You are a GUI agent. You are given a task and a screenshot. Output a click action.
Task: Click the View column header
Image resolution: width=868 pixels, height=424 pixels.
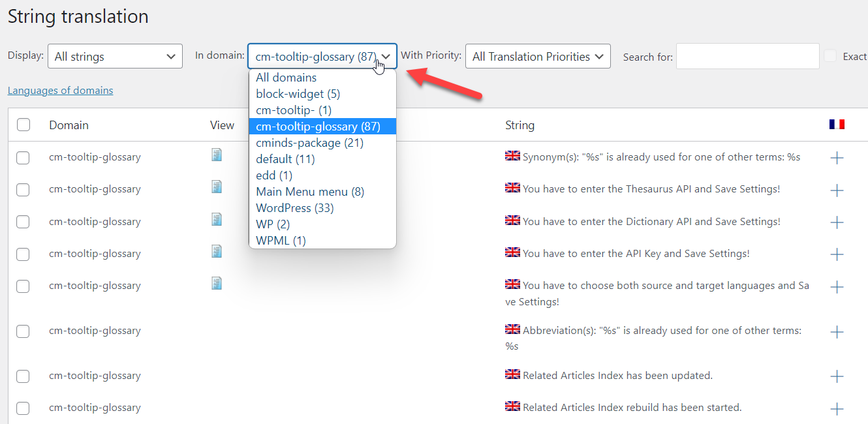click(x=222, y=125)
